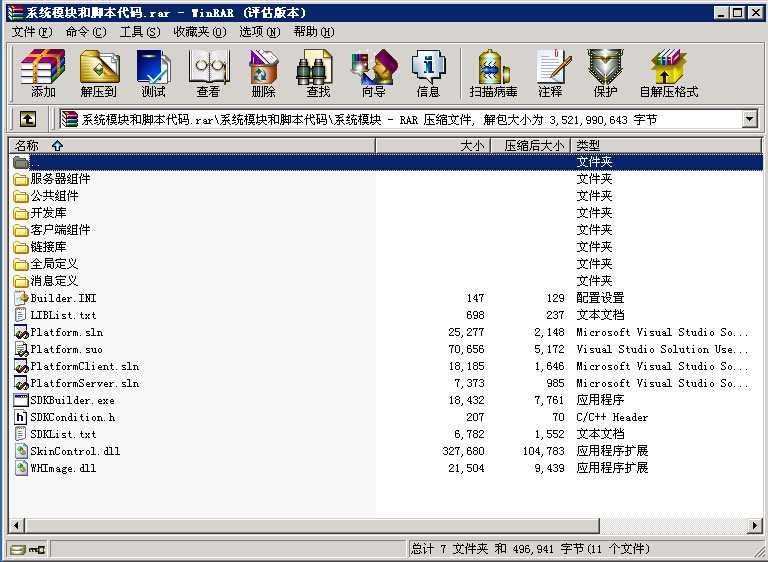Open the 文件(F) menu
This screenshot has width=768, height=562.
[x=32, y=32]
